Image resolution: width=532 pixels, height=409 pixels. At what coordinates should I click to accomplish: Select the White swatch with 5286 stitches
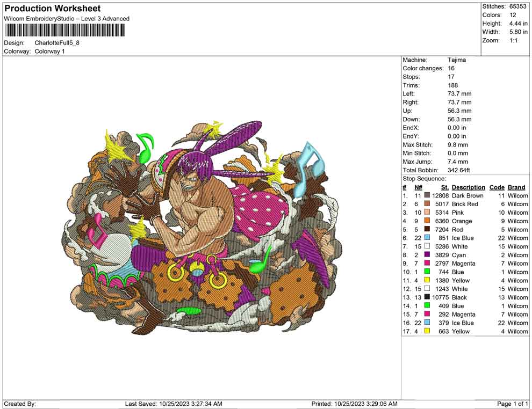click(427, 246)
